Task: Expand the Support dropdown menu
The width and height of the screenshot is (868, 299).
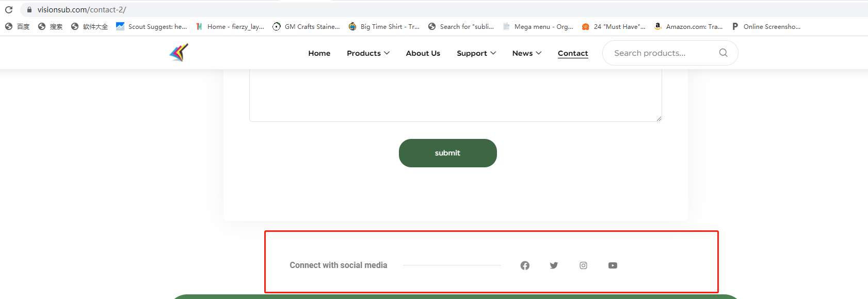Action: [476, 53]
